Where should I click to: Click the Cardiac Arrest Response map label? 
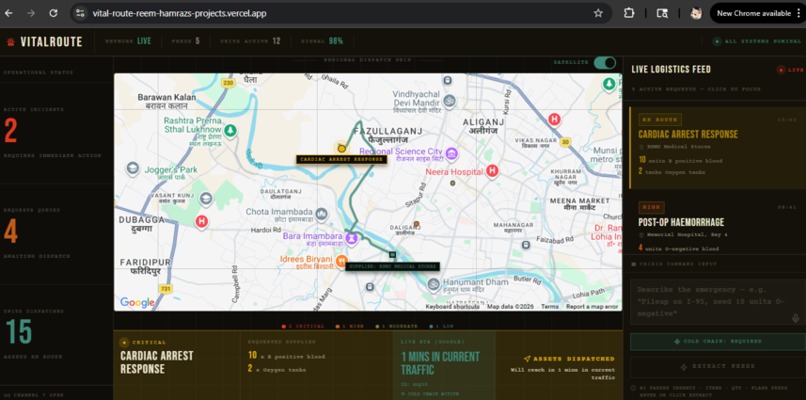coord(341,159)
